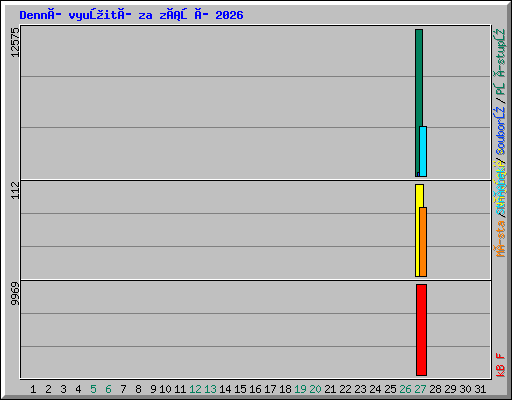Click the green weekend day 5 label
The height and width of the screenshot is (400, 512).
tap(93, 389)
